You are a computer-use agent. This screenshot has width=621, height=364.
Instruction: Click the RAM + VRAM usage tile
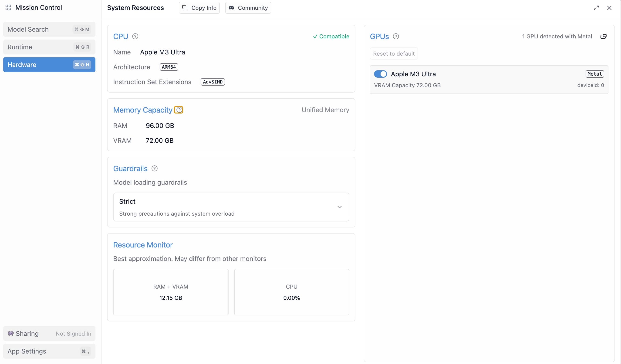[171, 292]
